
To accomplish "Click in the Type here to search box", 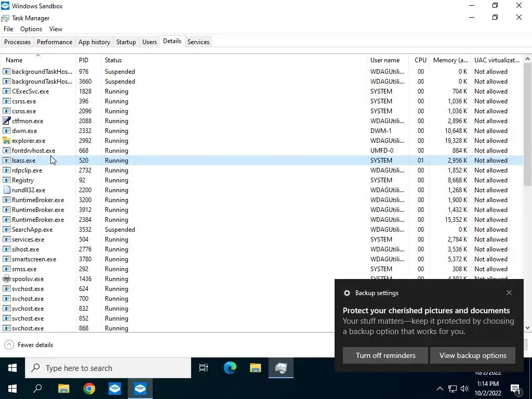I will [108, 368].
